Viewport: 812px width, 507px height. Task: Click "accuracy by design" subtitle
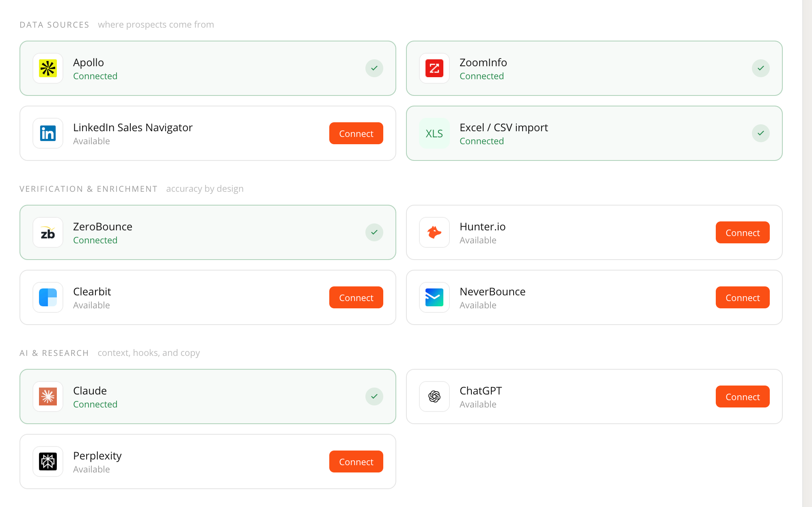coord(205,189)
